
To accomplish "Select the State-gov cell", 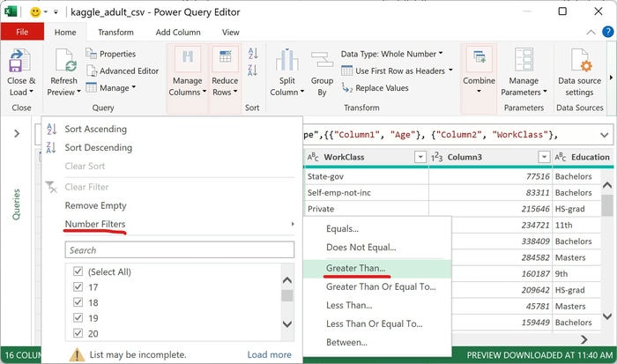I will click(x=366, y=176).
